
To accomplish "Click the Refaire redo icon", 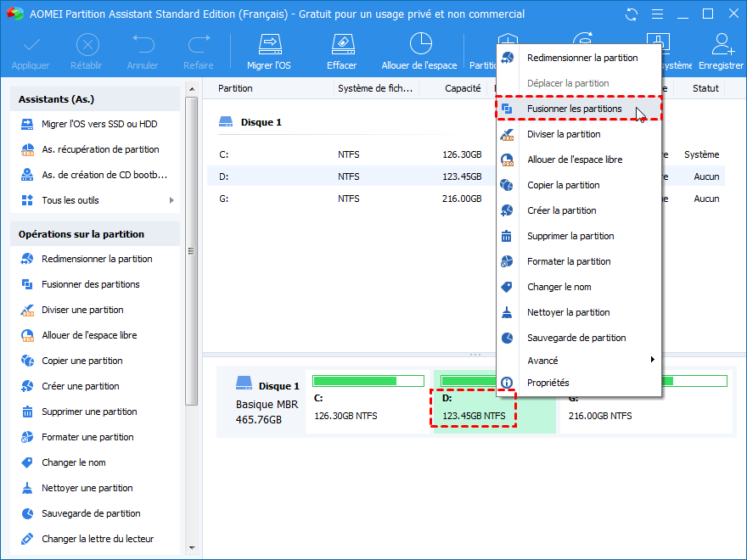I will 199,44.
